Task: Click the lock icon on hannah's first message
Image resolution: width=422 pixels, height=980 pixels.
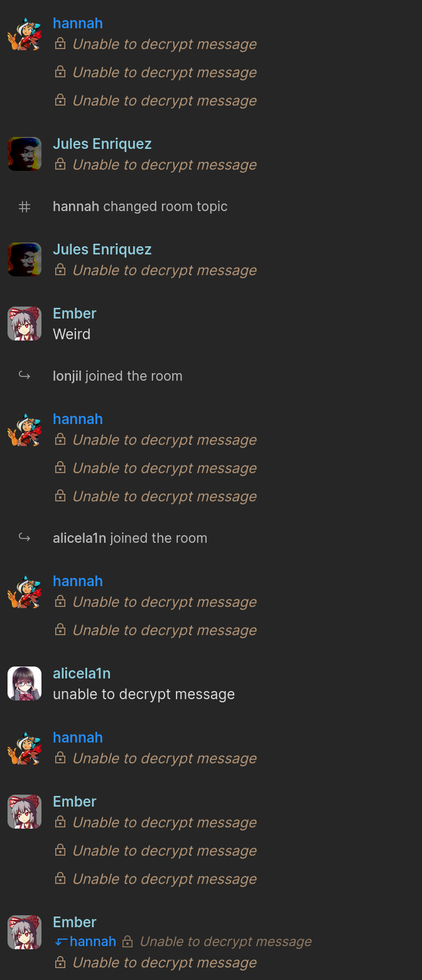Action: coord(60,43)
